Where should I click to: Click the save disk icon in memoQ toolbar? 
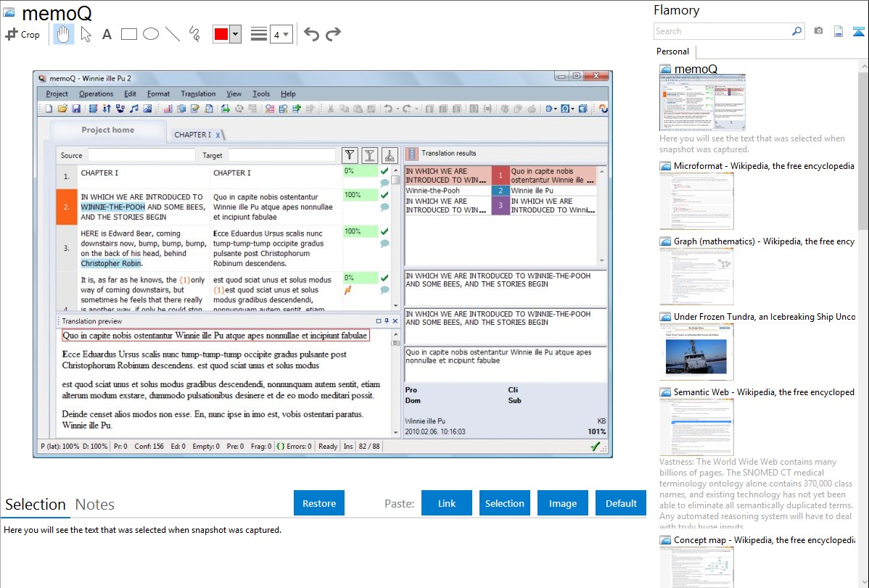(76, 109)
